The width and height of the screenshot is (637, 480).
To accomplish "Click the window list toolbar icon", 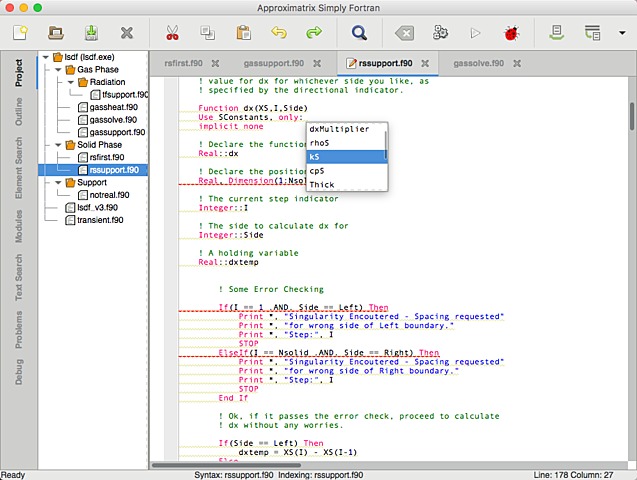I will tap(592, 32).
